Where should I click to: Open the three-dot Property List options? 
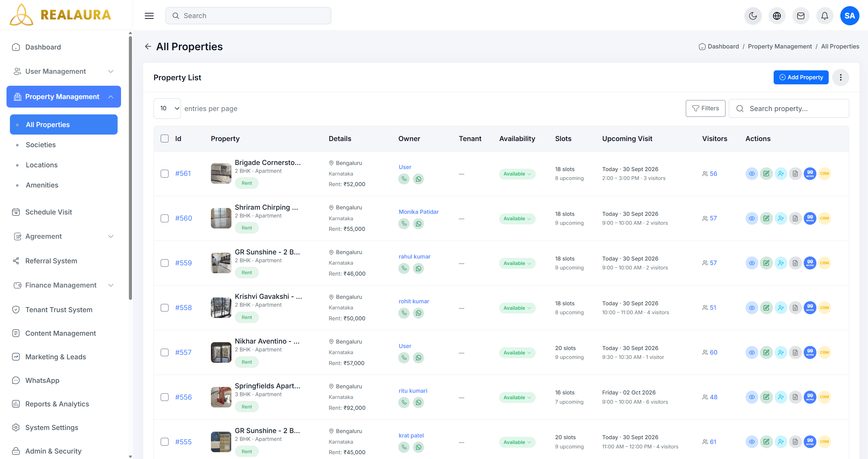[x=841, y=78]
